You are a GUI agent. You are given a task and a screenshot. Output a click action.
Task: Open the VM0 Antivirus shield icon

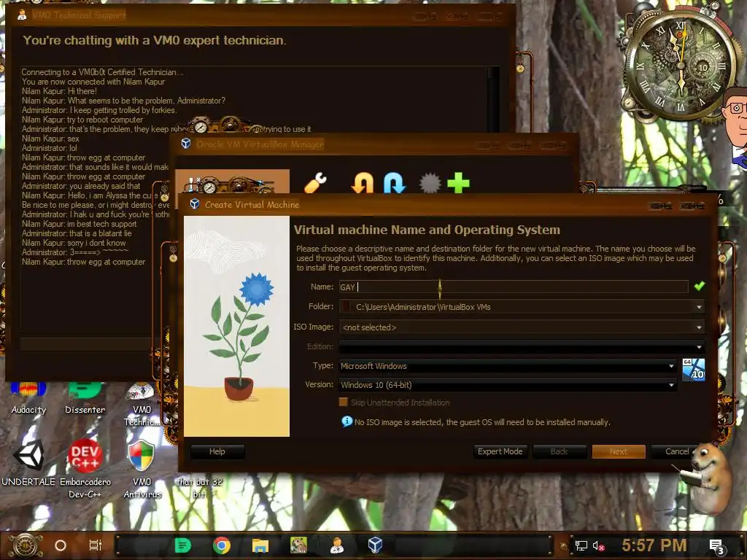point(142,467)
